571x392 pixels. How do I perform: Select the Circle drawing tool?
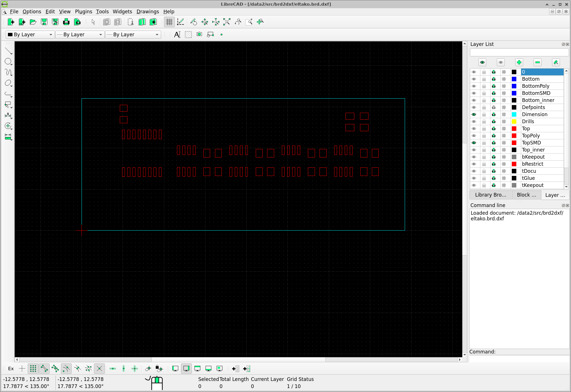(x=8, y=61)
